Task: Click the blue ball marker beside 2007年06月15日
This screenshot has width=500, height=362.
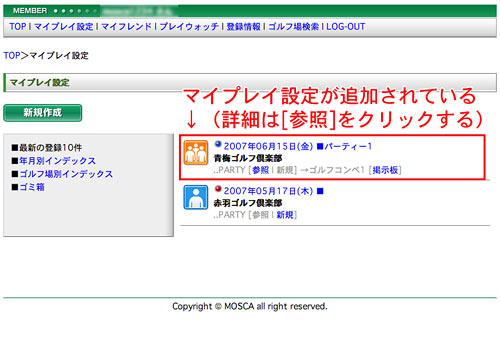Action: [218, 144]
